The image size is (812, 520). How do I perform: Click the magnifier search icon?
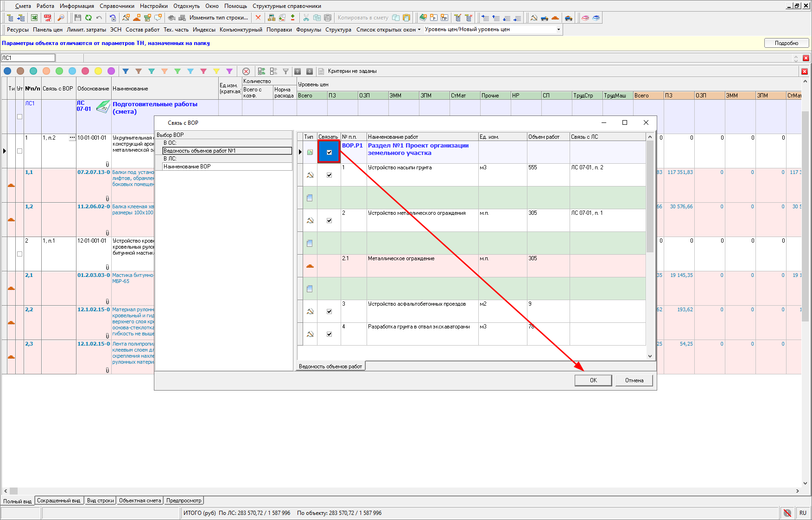pyautogui.click(x=61, y=18)
